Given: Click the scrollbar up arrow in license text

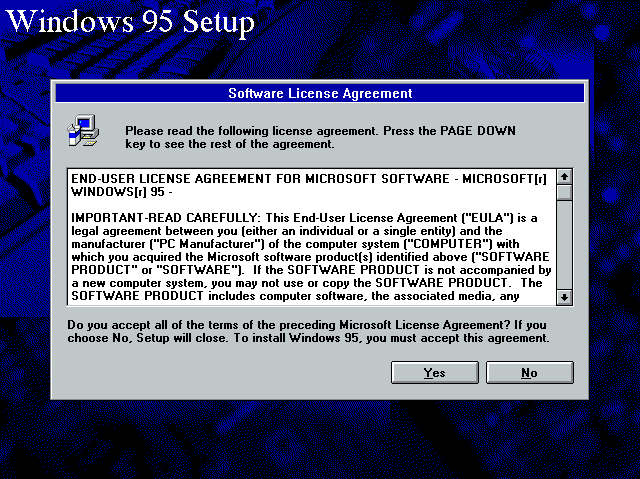Looking at the screenshot, I should click(564, 177).
